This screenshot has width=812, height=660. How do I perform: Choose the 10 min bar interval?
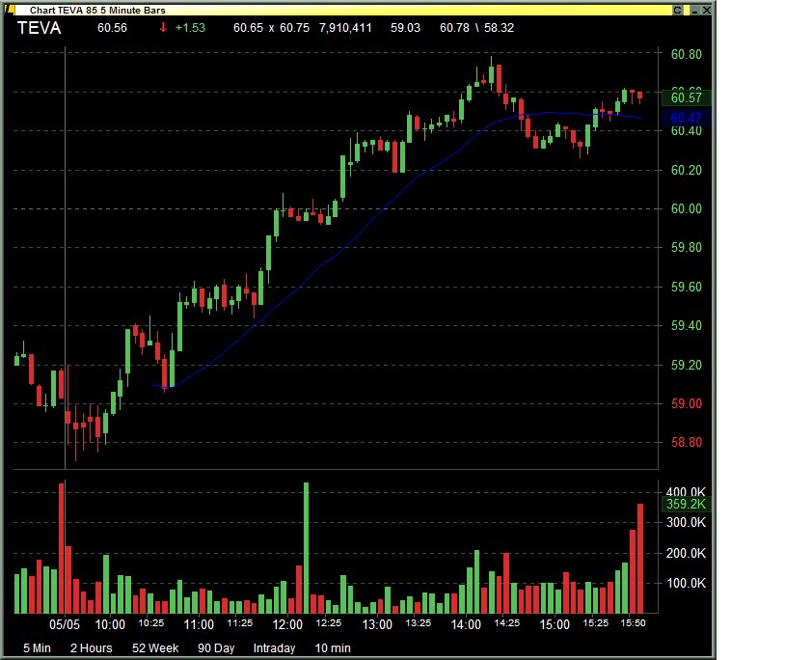point(333,648)
